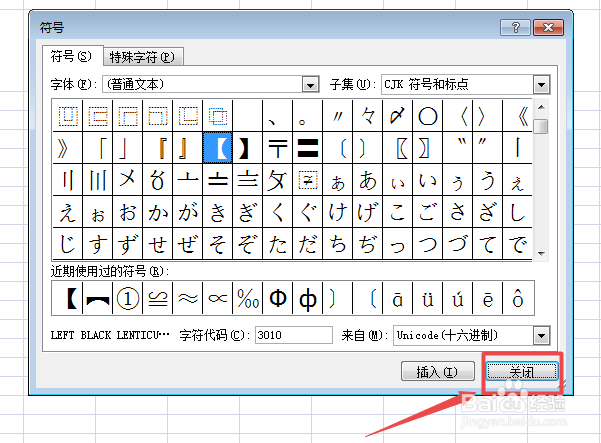Pick recently used ú symbol
Image resolution: width=601 pixels, height=443 pixels.
tap(458, 298)
